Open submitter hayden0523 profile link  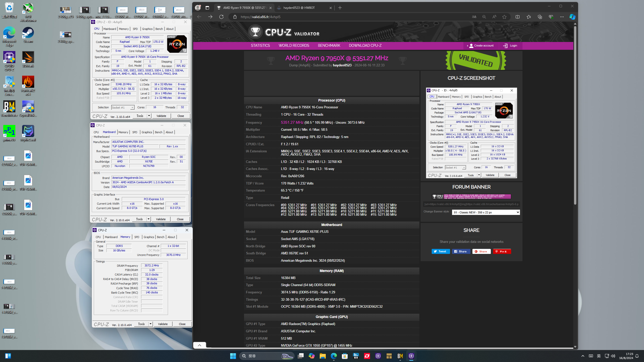coord(342,65)
